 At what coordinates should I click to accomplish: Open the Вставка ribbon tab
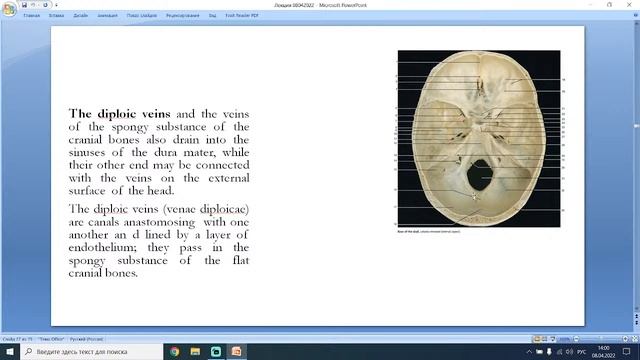click(56, 16)
